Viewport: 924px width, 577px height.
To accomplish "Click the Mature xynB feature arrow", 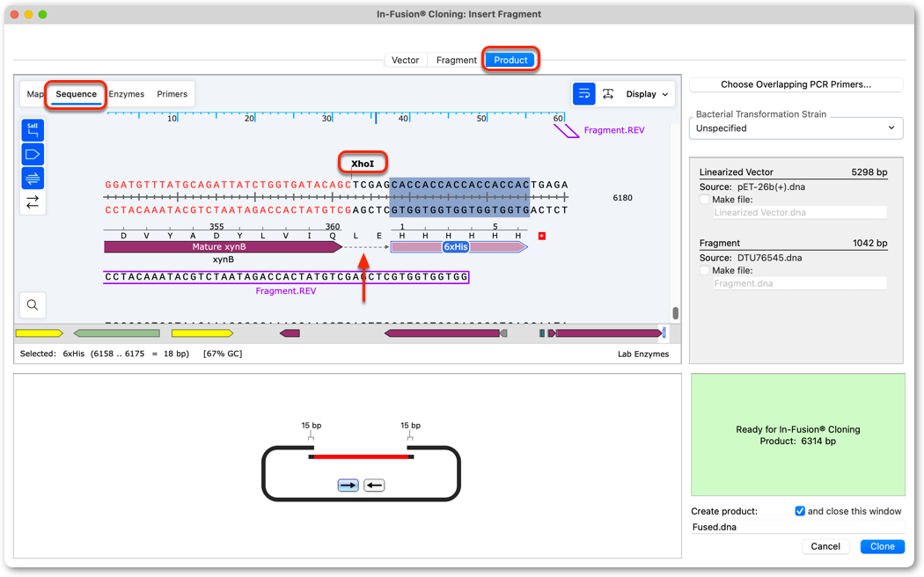I will click(223, 246).
